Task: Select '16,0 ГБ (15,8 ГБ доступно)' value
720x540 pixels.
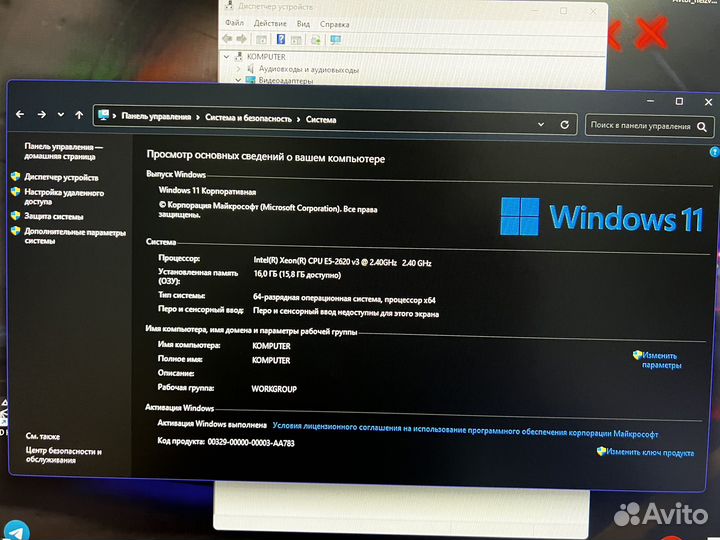Action: [x=297, y=275]
